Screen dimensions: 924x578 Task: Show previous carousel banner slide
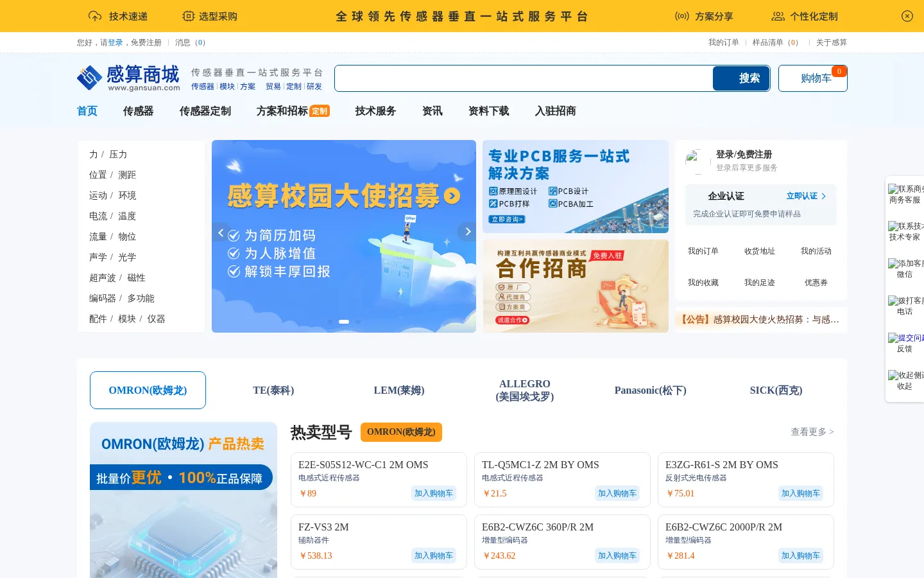coord(220,232)
